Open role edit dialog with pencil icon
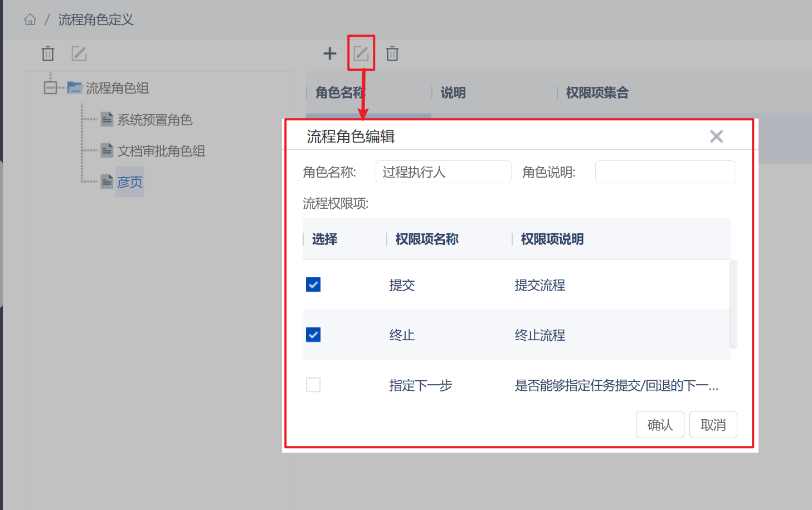The image size is (812, 510). (x=361, y=53)
